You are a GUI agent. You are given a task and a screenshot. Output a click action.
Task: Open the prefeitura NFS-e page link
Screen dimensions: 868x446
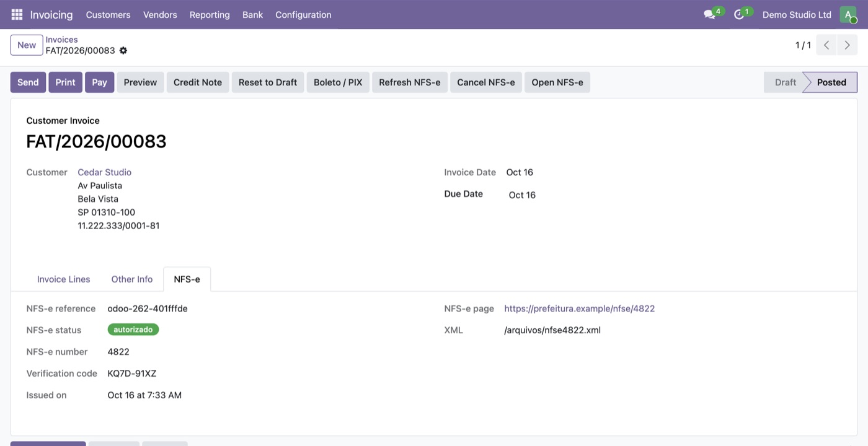580,308
